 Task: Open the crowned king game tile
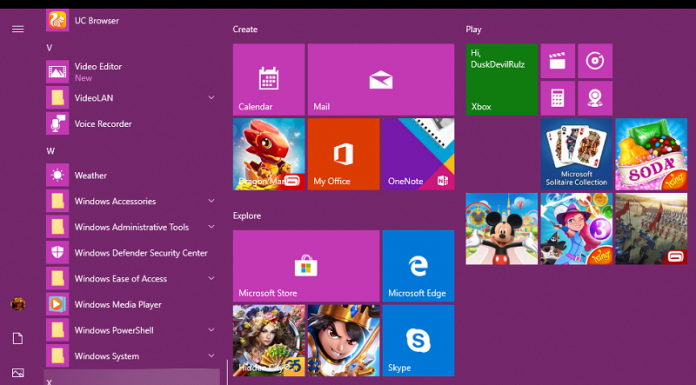tap(344, 341)
